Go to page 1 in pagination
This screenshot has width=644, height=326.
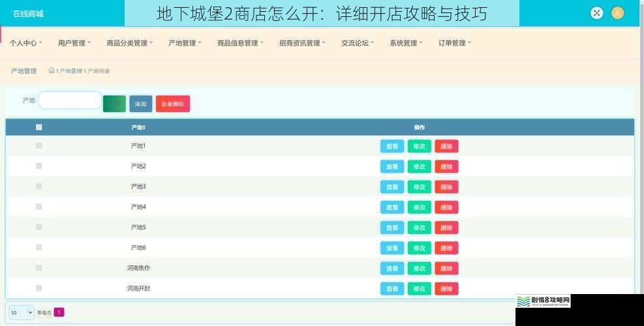[x=59, y=312]
